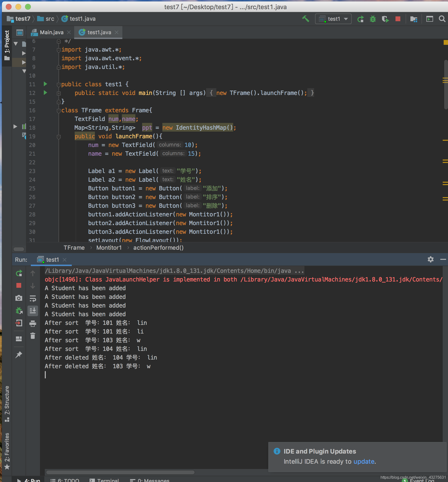Open the 6: TODO bottom tab
Screen dimensions: 448x482
coord(65,480)
